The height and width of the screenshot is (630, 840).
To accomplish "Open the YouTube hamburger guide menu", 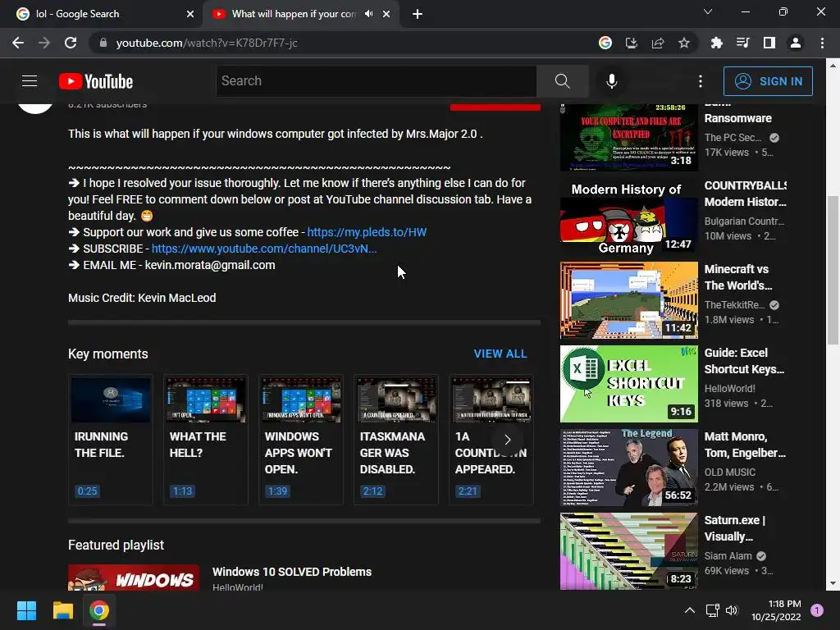I will point(30,81).
